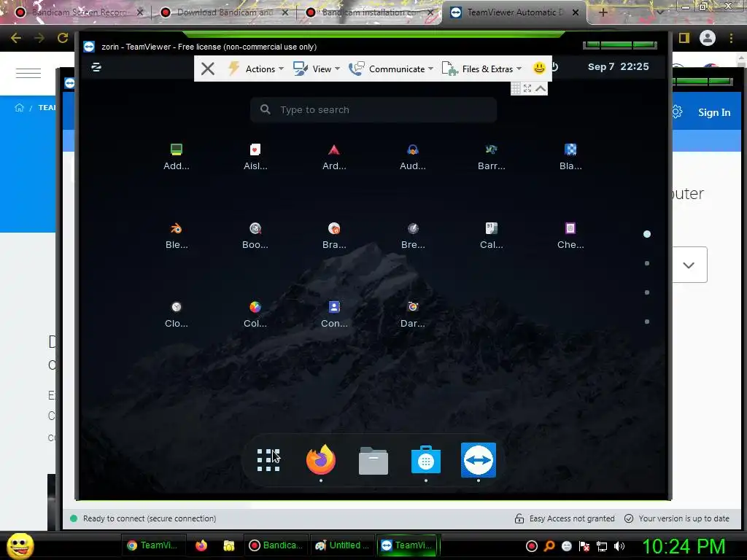Open the Ard... application icon
Image resolution: width=747 pixels, height=560 pixels.
334,156
